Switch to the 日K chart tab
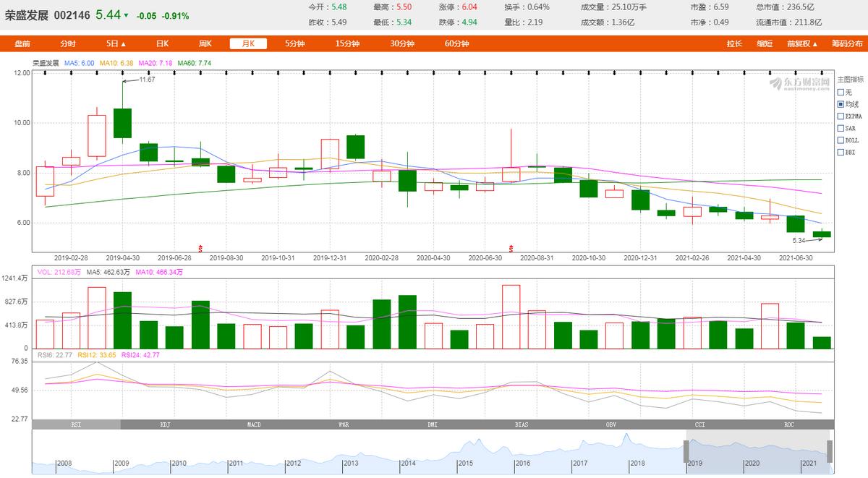868x478 pixels. pos(163,43)
